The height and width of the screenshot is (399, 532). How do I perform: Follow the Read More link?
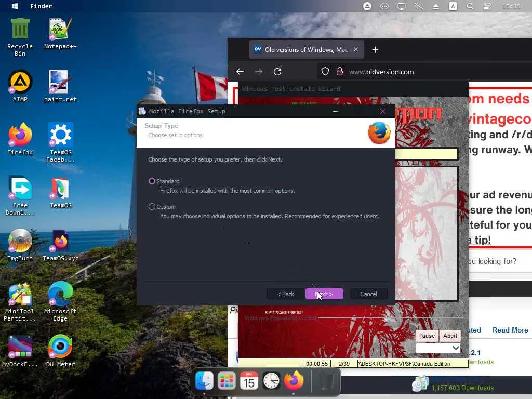pyautogui.click(x=510, y=330)
